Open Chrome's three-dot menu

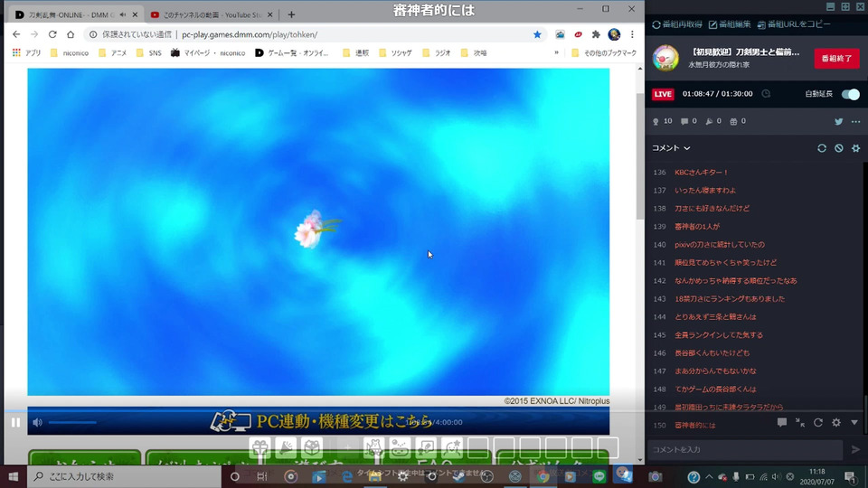click(x=632, y=34)
